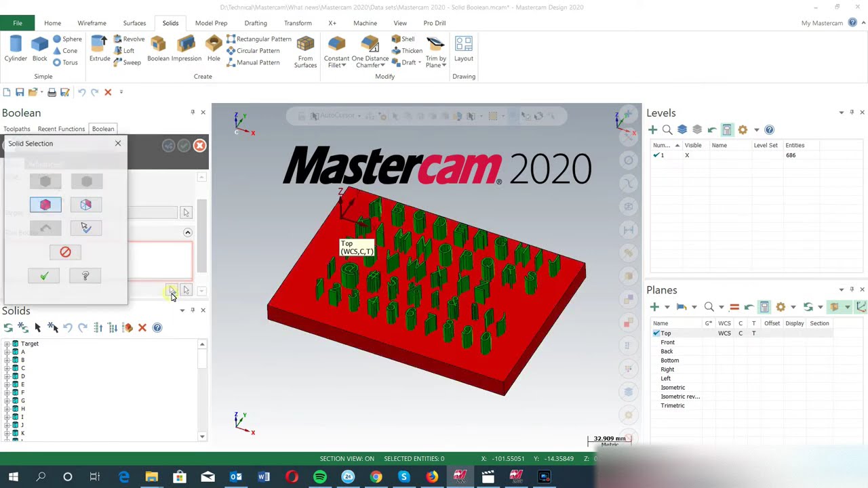Open Circular Pattern tool
Viewport: 868px width, 488px height.
[x=253, y=51]
